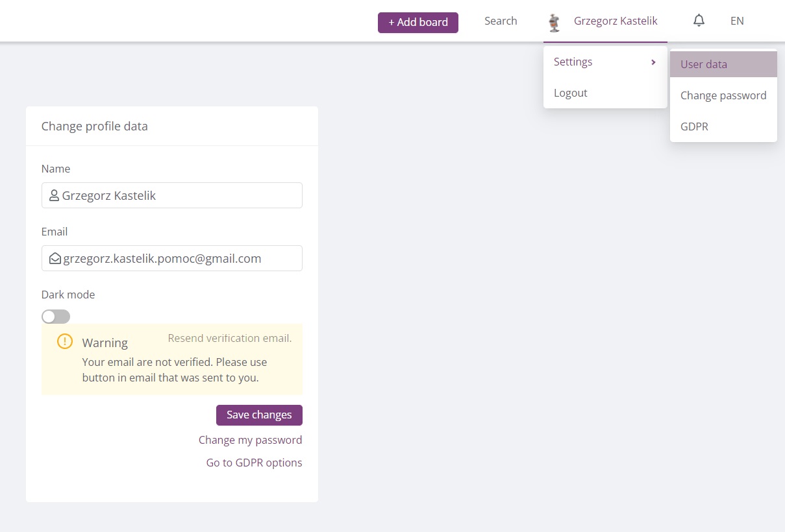Click the user avatar picture
This screenshot has width=785, height=532.
(x=554, y=23)
